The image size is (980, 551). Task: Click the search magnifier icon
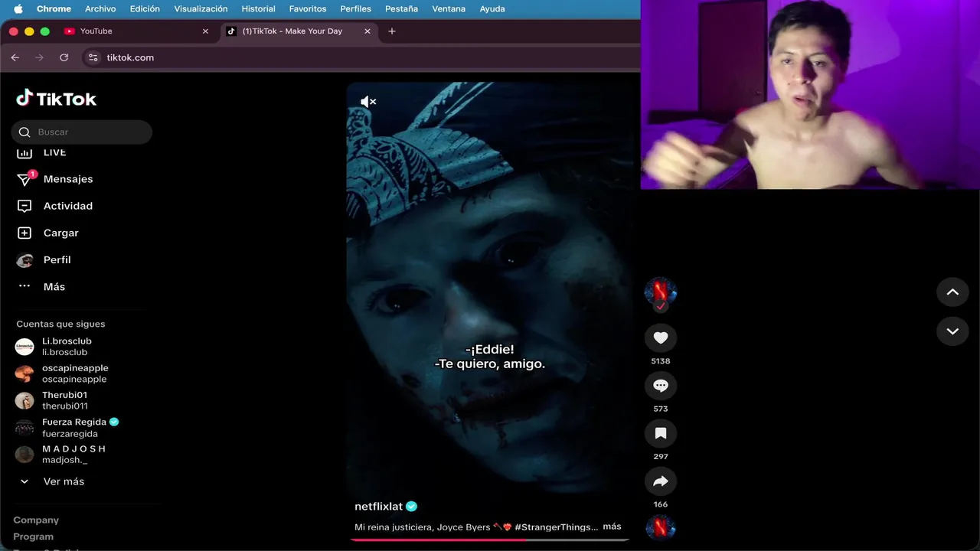coord(24,132)
